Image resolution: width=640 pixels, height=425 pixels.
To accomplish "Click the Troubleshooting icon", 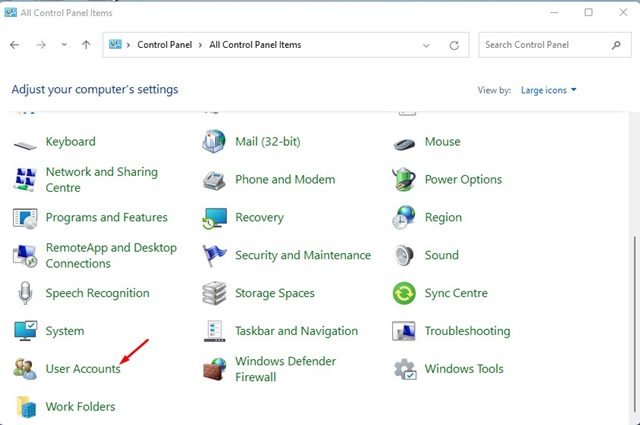I will click(x=404, y=331).
